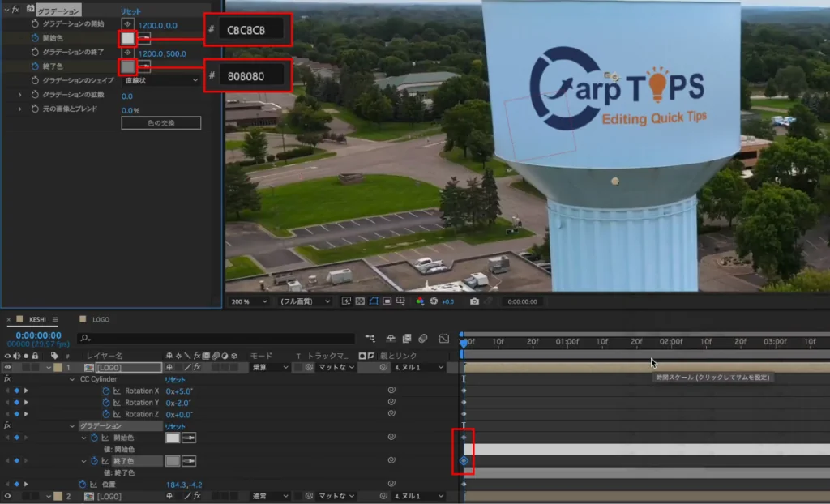Open graph editor in timeline
The height and width of the screenshot is (504, 830).
coord(443,338)
